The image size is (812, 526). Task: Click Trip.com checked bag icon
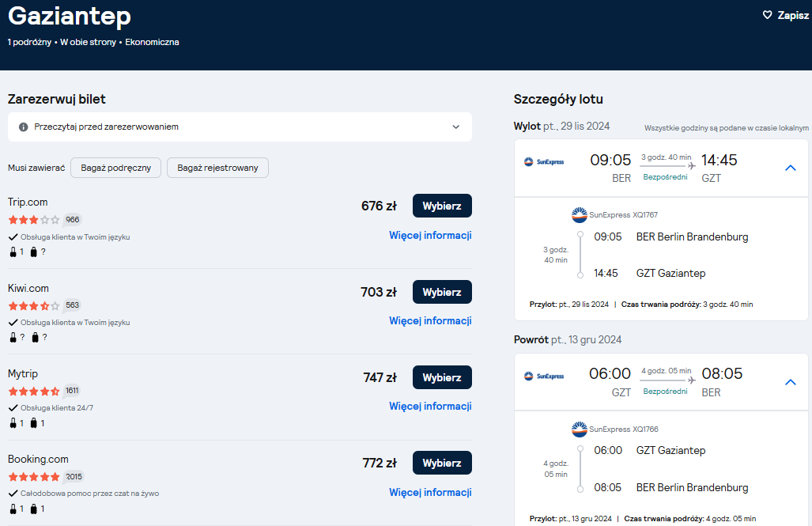[x=34, y=252]
